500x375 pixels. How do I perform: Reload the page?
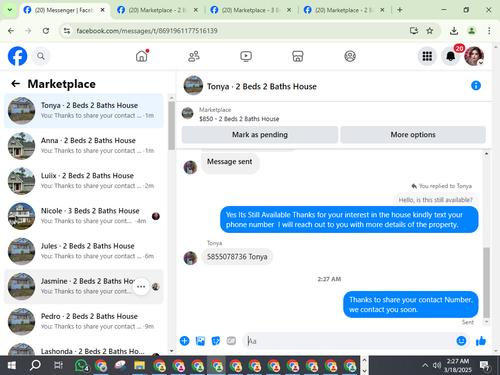(x=46, y=31)
